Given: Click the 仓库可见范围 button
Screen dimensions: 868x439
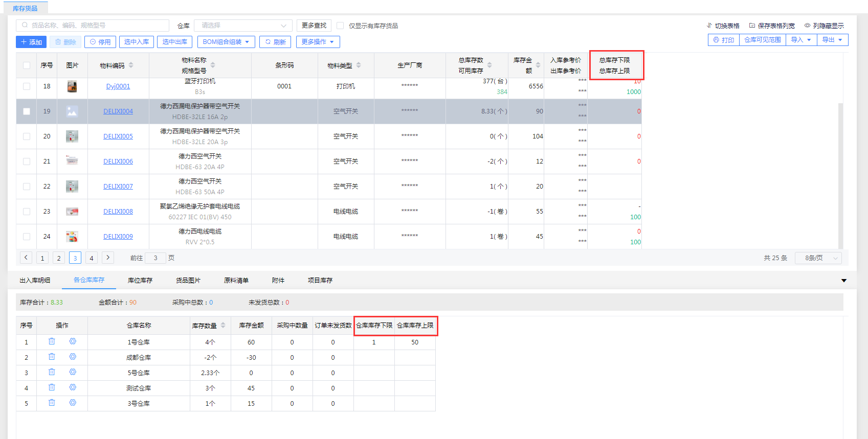Looking at the screenshot, I should [763, 40].
